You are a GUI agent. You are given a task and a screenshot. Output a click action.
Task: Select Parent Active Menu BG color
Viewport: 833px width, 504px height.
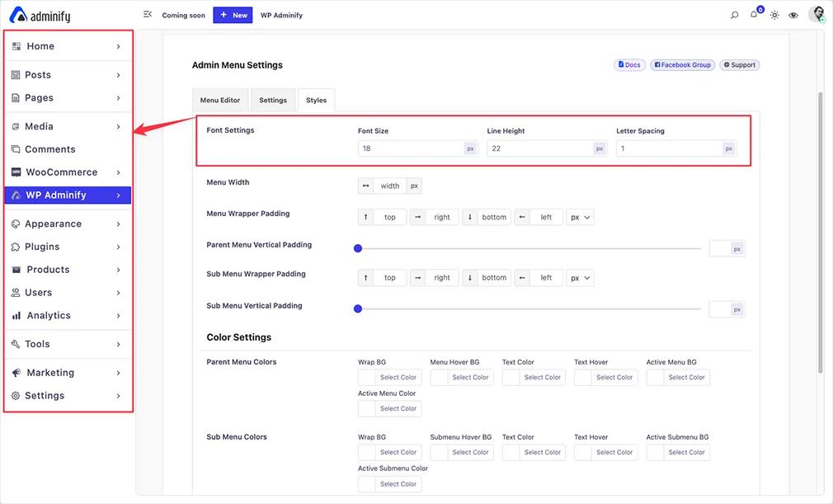pyautogui.click(x=678, y=377)
